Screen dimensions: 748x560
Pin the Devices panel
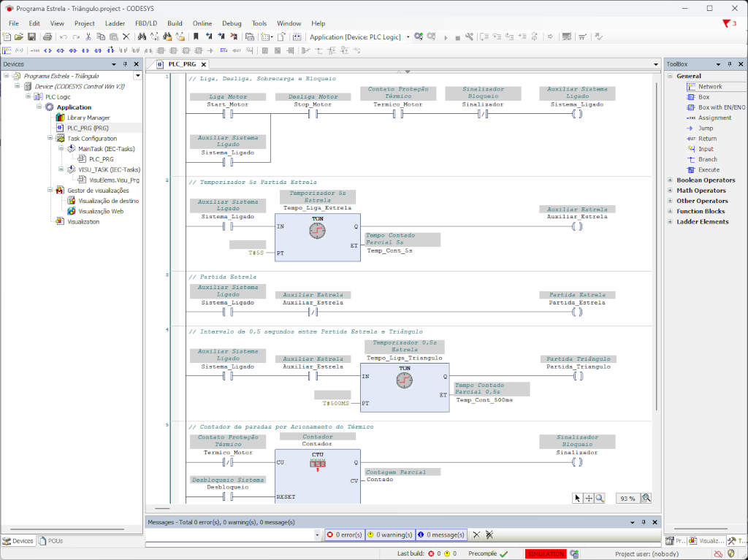click(x=125, y=64)
